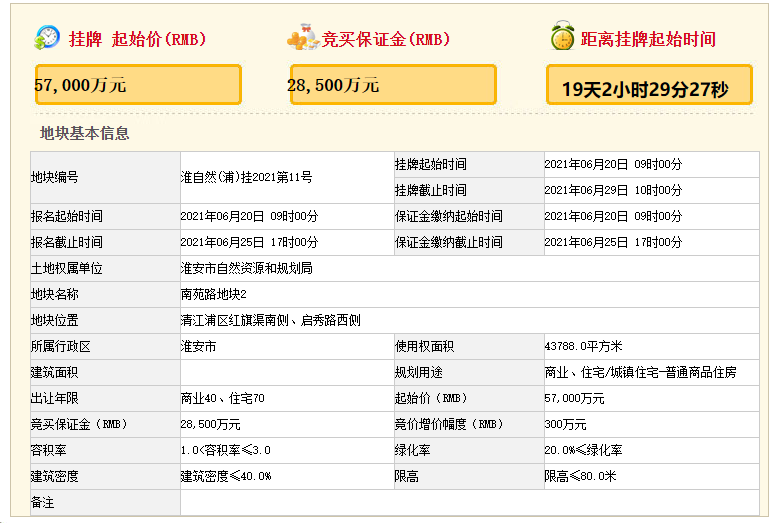Click area value 43788.0平方米
Screen dimensions: 778x523
tap(584, 346)
